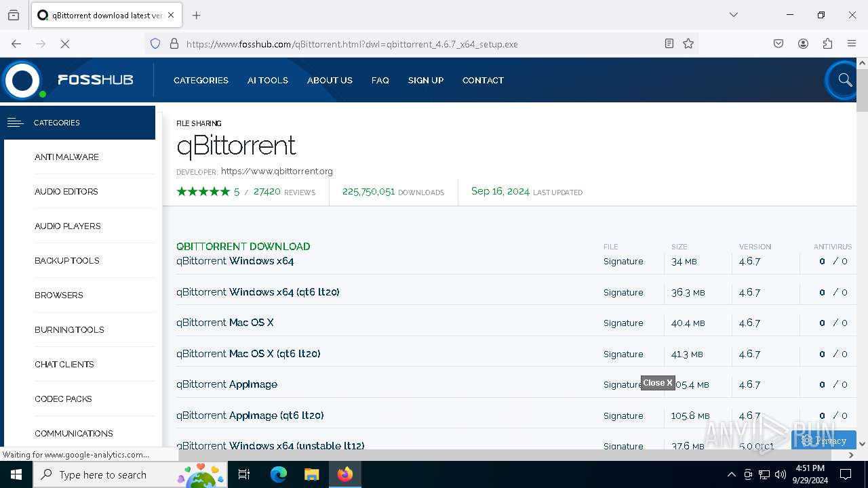Click the network tray icon

tap(764, 474)
